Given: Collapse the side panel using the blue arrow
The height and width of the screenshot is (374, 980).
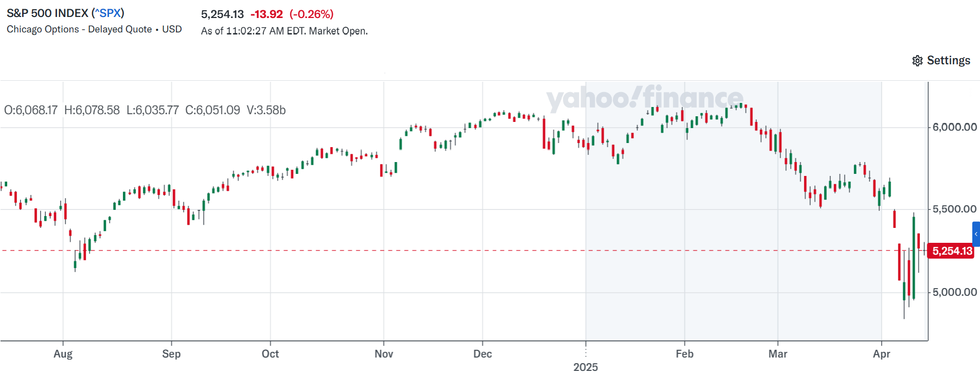Looking at the screenshot, I should (976, 234).
